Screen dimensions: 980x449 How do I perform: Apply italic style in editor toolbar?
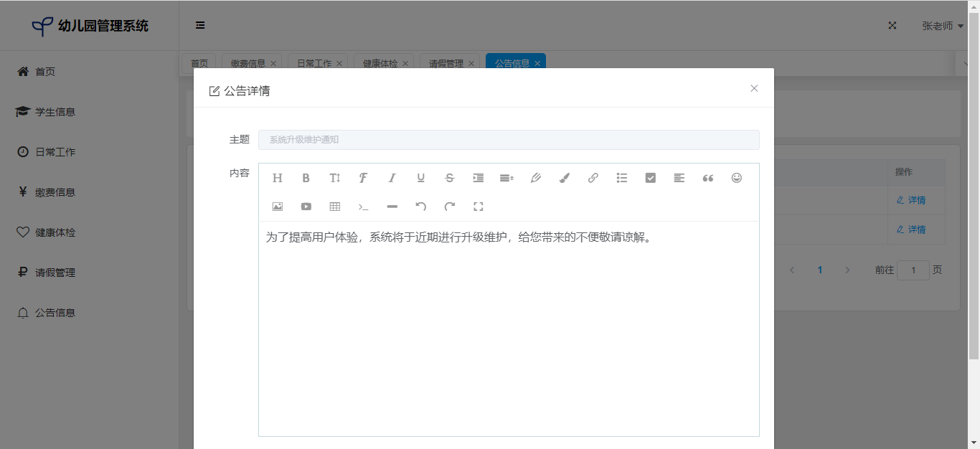click(392, 178)
